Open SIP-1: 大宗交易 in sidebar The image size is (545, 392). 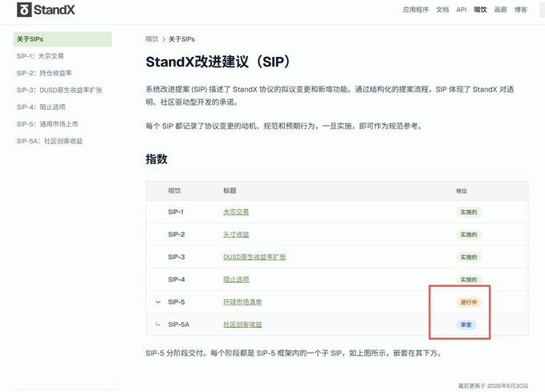[40, 56]
